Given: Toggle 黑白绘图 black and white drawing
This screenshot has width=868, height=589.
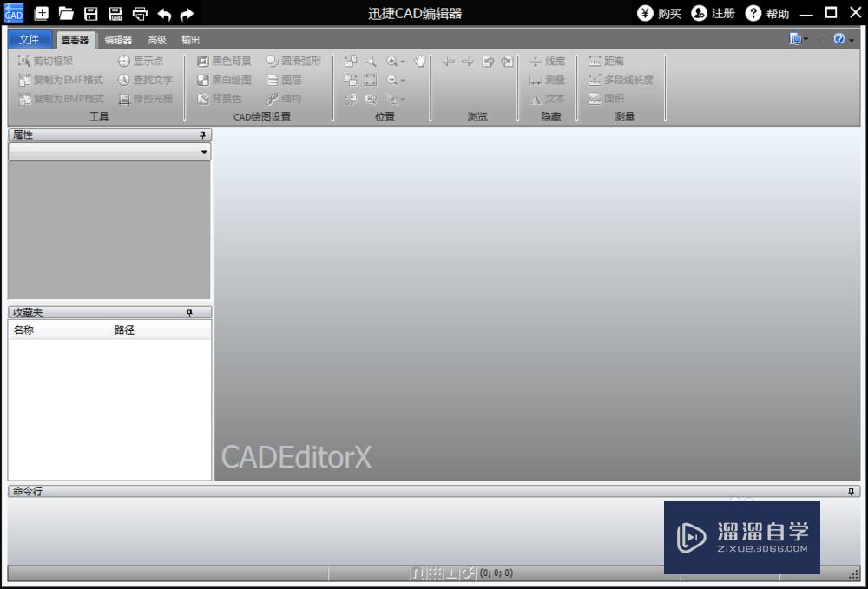Looking at the screenshot, I should click(224, 80).
